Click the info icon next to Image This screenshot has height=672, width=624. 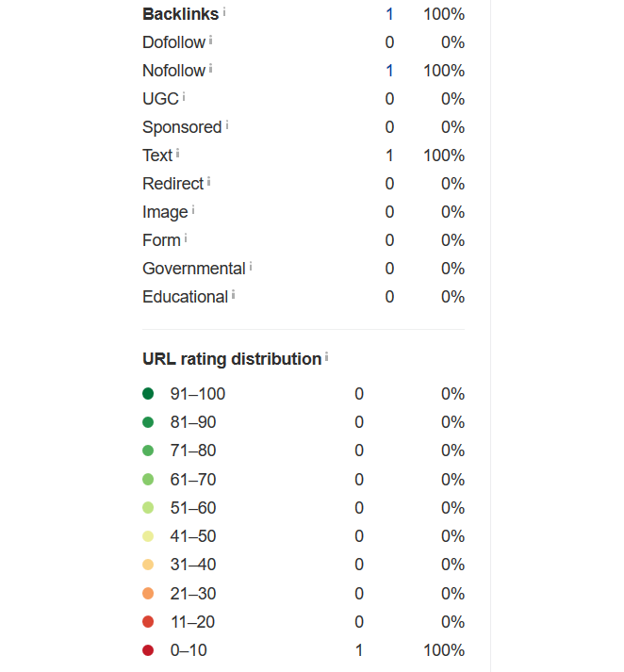193,210
